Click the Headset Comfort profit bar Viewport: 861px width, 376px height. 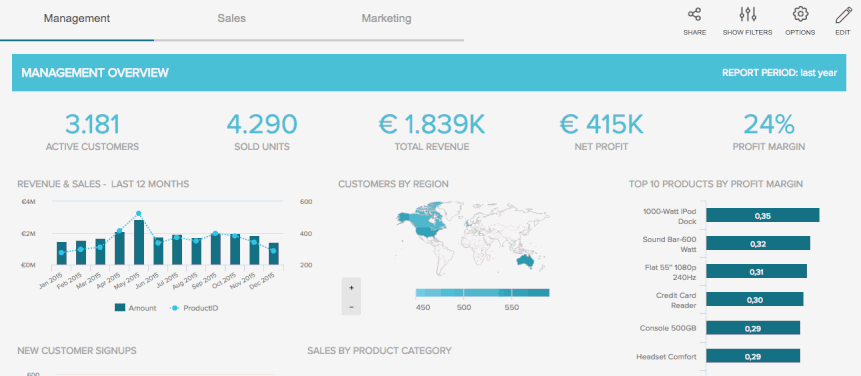(x=753, y=356)
